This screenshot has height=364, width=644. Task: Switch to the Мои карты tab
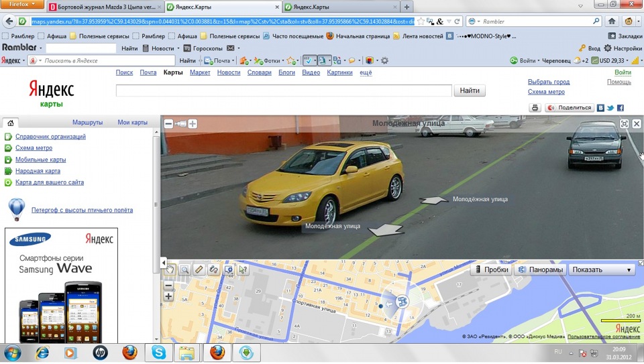[132, 123]
